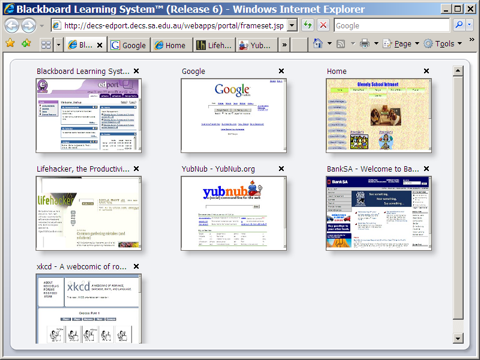Click the Internet Explorer title bar icon
The width and height of the screenshot is (480, 360).
(9, 9)
